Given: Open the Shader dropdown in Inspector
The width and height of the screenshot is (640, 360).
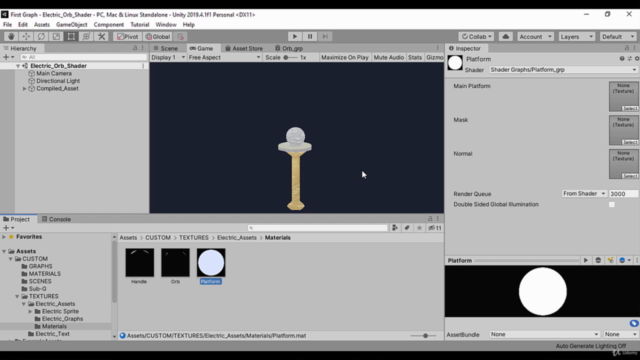Looking at the screenshot, I should (563, 70).
